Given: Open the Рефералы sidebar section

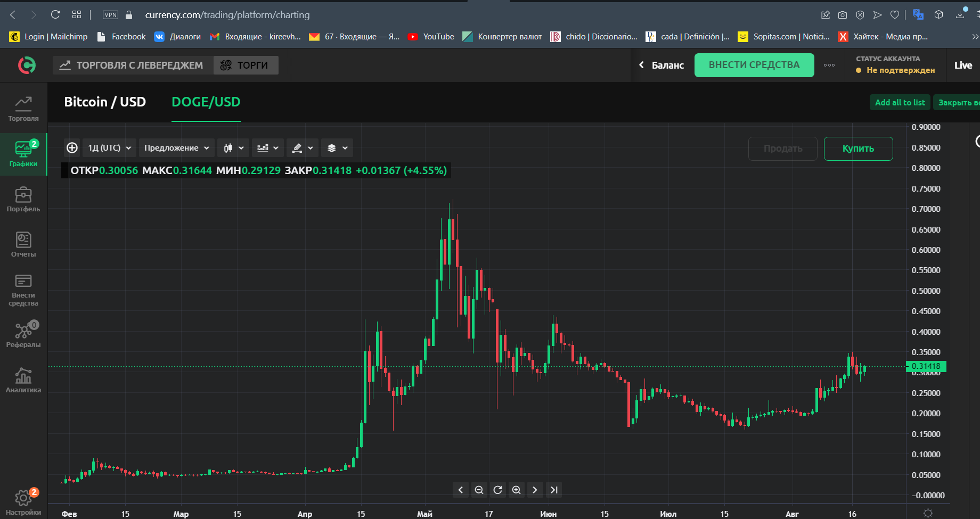Looking at the screenshot, I should pyautogui.click(x=23, y=335).
